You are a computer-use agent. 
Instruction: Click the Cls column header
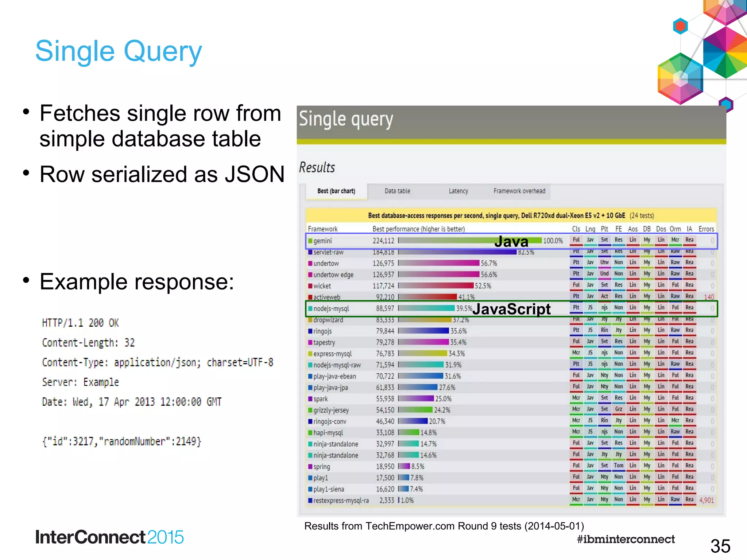coord(576,229)
